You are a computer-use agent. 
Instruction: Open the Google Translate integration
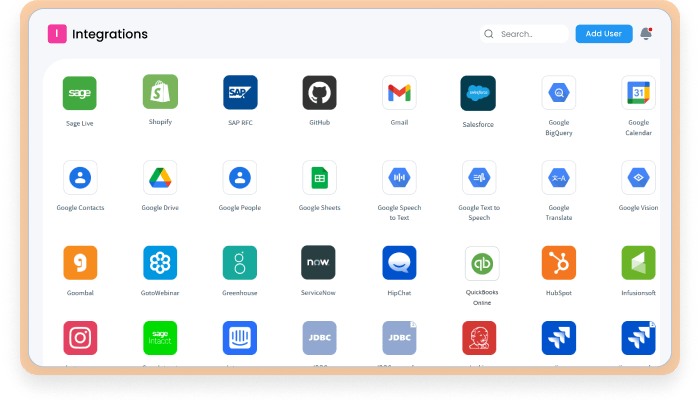(559, 178)
